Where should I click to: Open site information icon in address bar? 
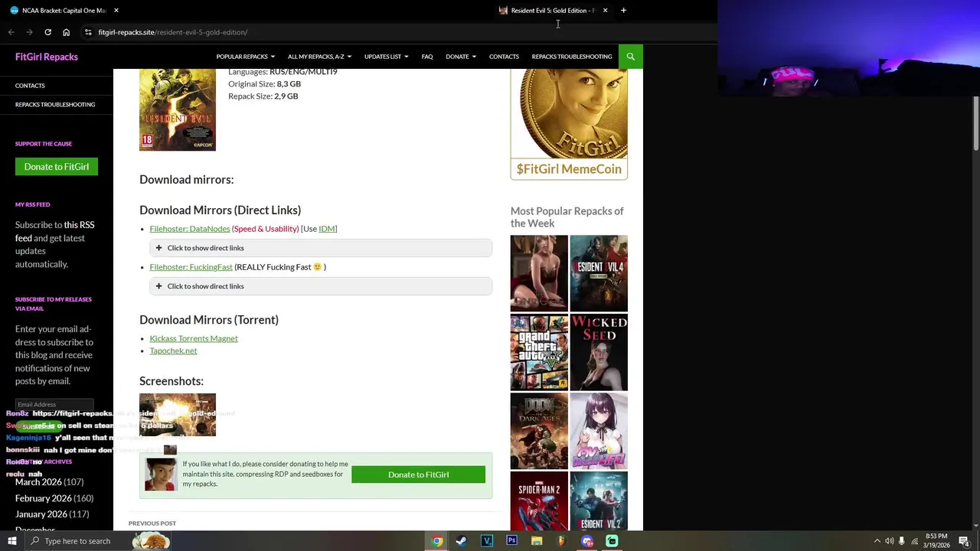coord(88,32)
